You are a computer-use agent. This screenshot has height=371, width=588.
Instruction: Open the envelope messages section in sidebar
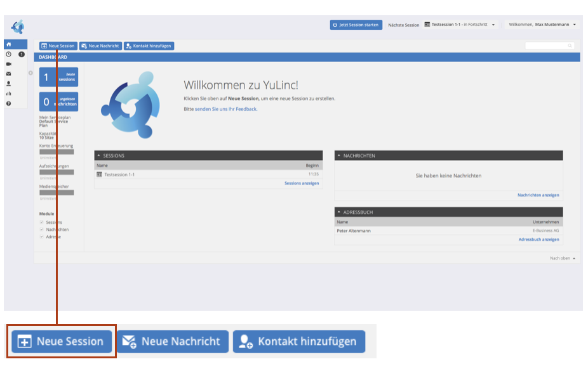tap(9, 74)
